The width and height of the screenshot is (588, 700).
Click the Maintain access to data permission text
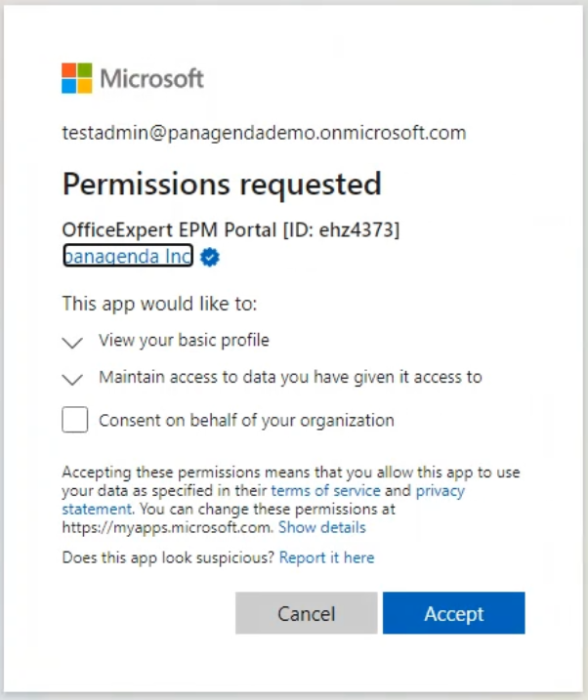point(290,377)
